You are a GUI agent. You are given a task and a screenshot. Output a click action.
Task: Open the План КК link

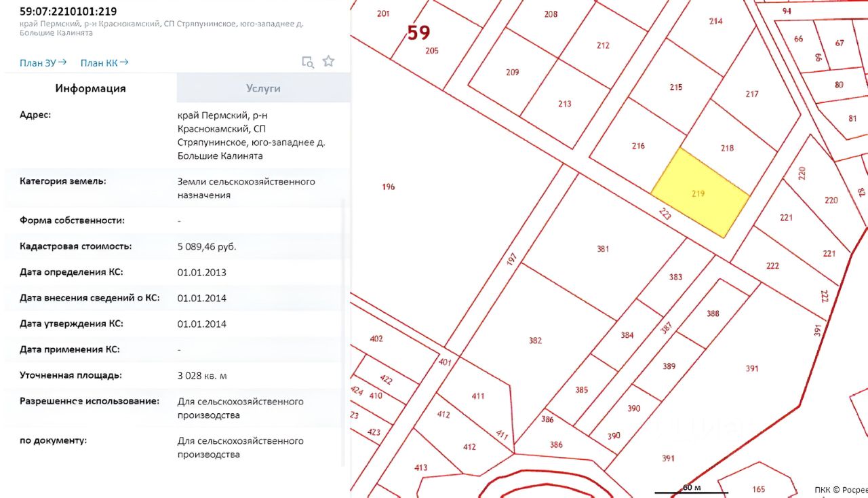coord(104,62)
